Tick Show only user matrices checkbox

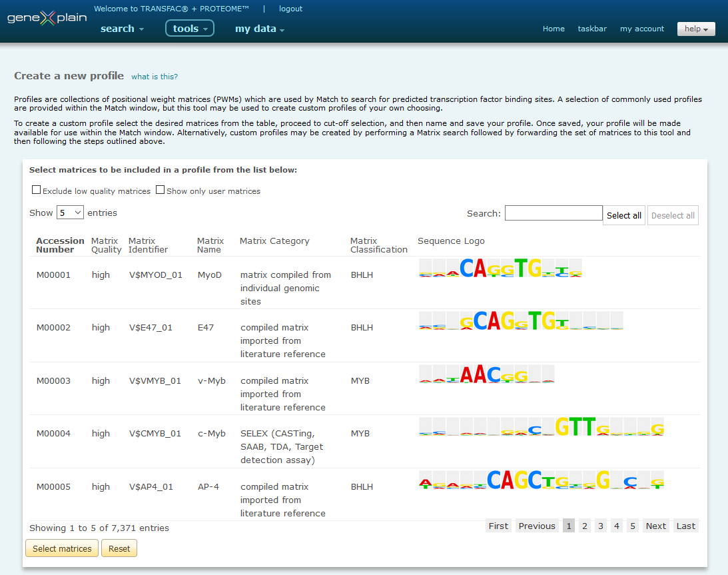pyautogui.click(x=160, y=190)
